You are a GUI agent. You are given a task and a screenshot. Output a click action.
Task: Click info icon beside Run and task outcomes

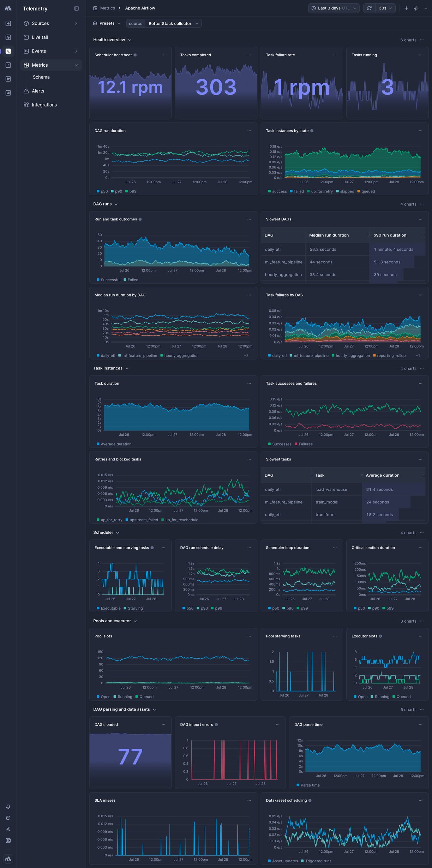pos(140,219)
